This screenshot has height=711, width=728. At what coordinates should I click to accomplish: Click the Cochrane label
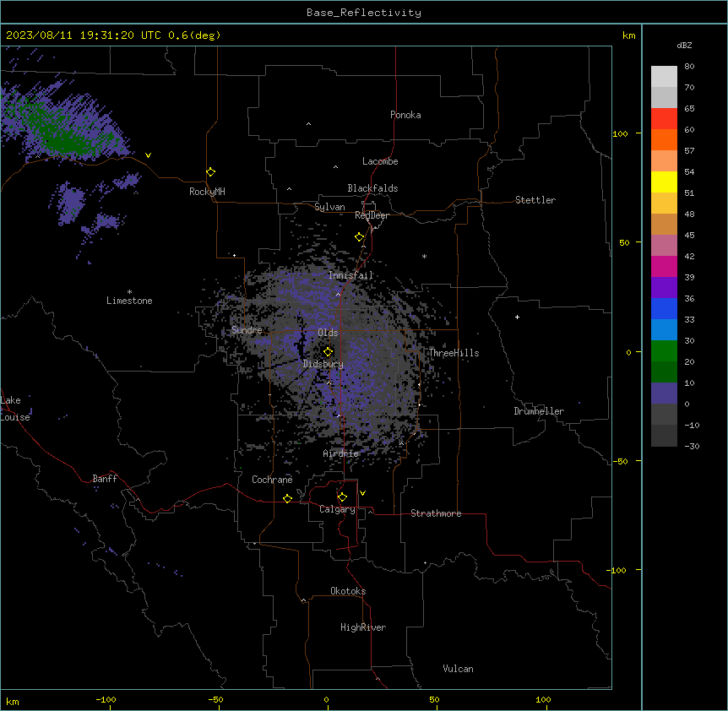coord(272,480)
